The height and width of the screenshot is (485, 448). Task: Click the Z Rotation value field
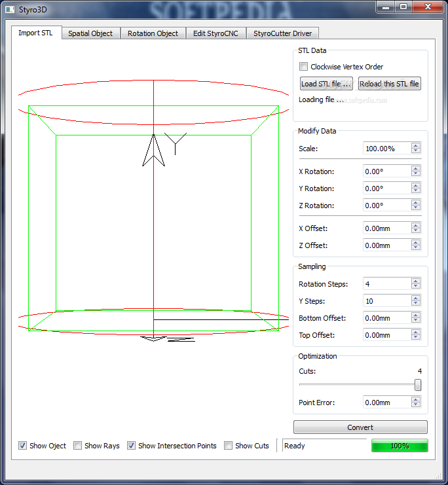387,205
